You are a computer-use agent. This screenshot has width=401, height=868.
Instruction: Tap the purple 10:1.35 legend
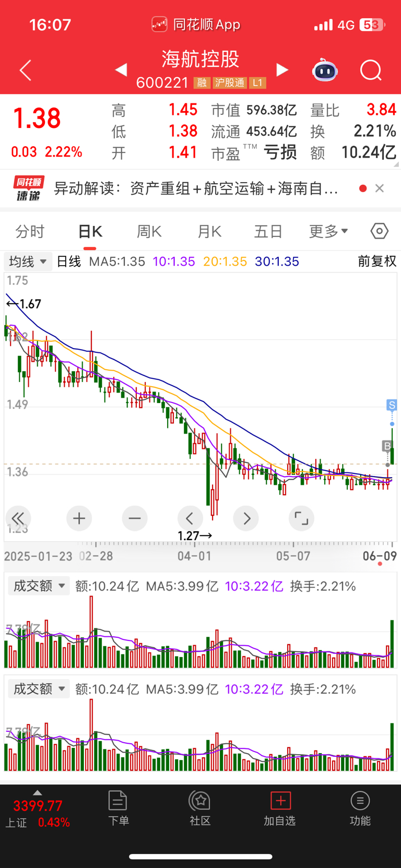coord(174,261)
